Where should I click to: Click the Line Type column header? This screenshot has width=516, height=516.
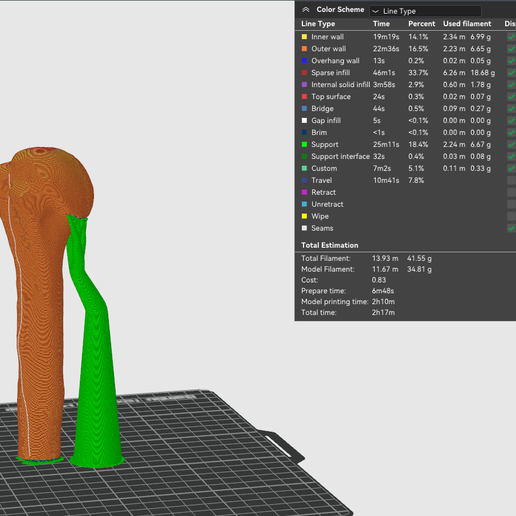click(x=318, y=24)
